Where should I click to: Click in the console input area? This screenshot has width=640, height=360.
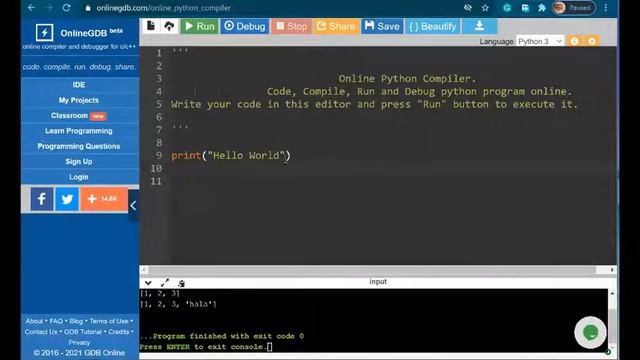[373, 320]
